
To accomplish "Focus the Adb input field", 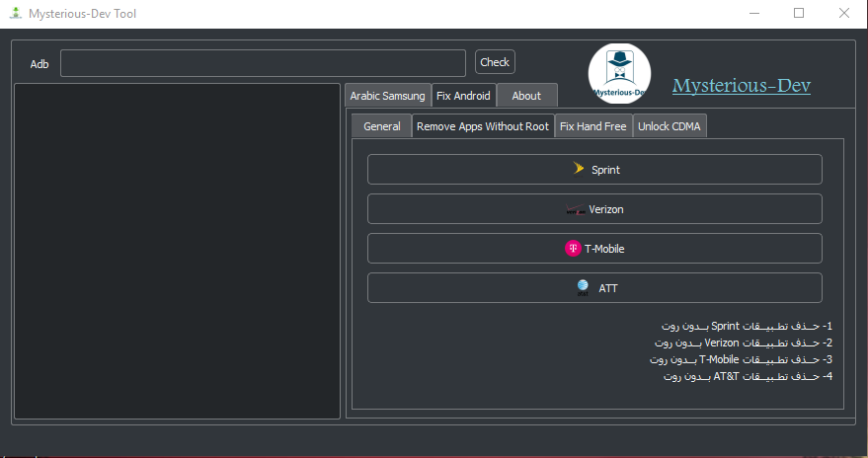I will click(x=263, y=63).
